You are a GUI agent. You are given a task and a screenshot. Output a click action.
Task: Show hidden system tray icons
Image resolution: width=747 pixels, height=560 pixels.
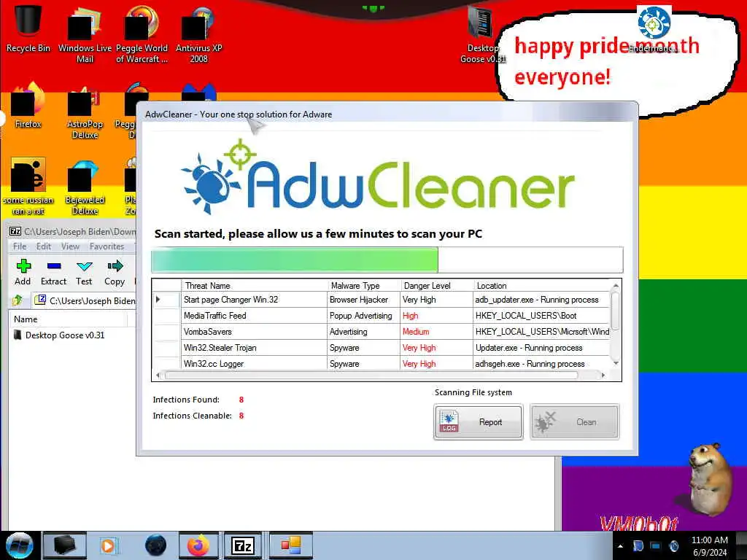coord(620,546)
